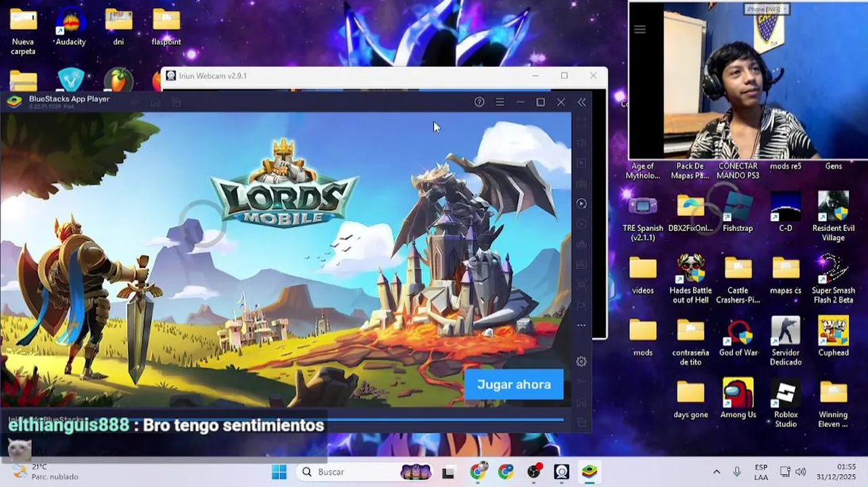This screenshot has width=868, height=487.
Task: Switch to OBS Studio on taskbar
Action: [x=534, y=472]
